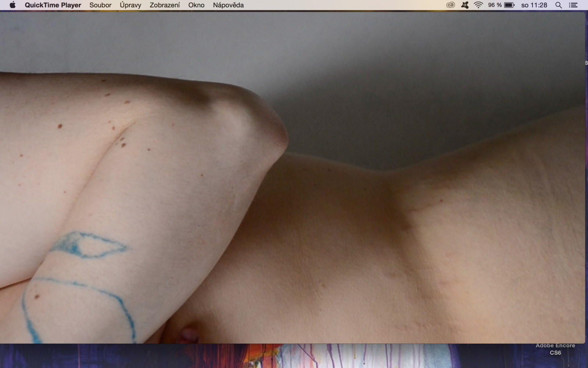Screen dimensions: 588x368
Task: Click the Creative Cloud menu bar icon
Action: (451, 5)
